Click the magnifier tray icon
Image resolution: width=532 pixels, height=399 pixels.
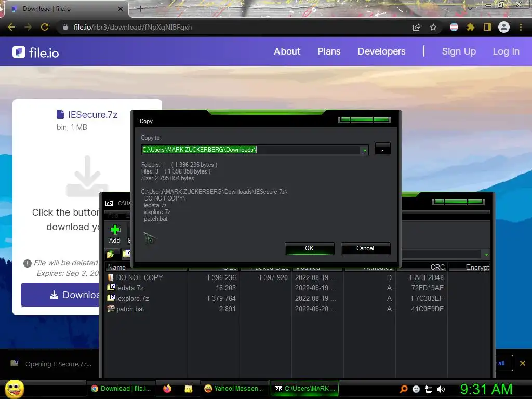point(403,389)
